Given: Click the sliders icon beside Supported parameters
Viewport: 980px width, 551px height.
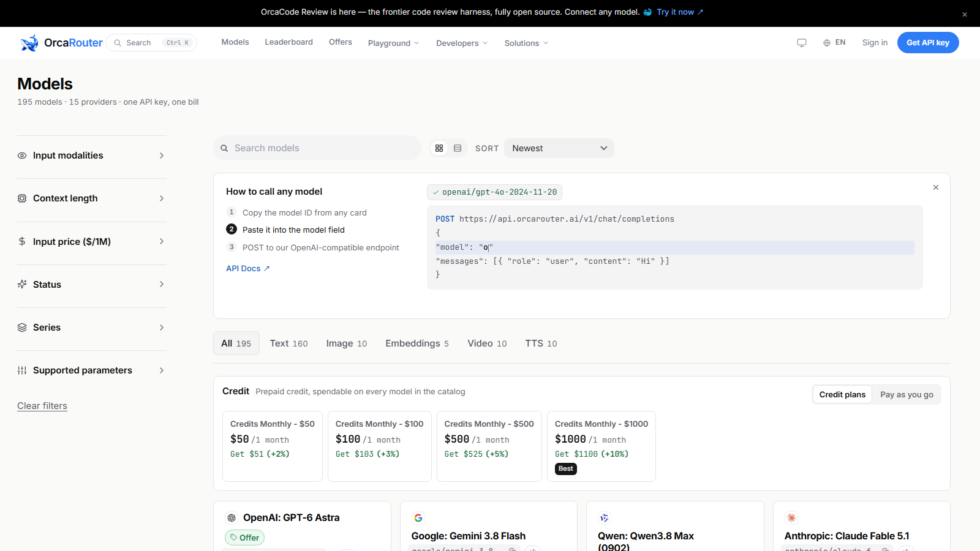Looking at the screenshot, I should [22, 370].
